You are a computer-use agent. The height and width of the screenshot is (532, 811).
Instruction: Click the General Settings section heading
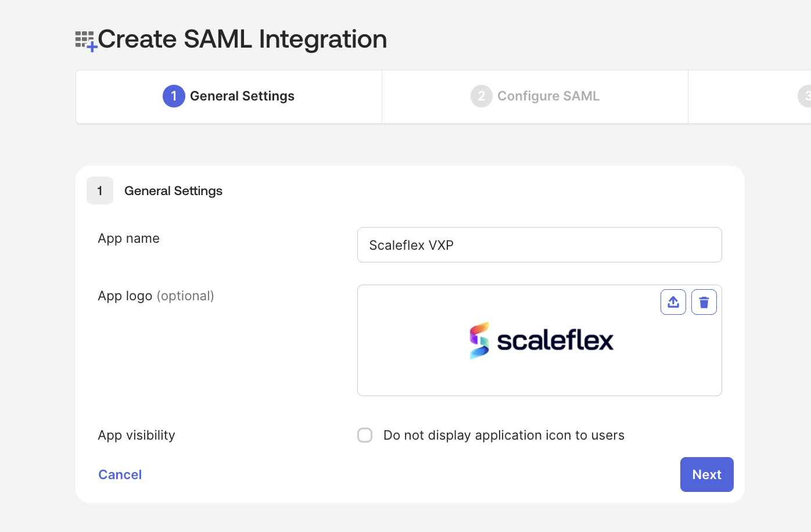point(173,191)
